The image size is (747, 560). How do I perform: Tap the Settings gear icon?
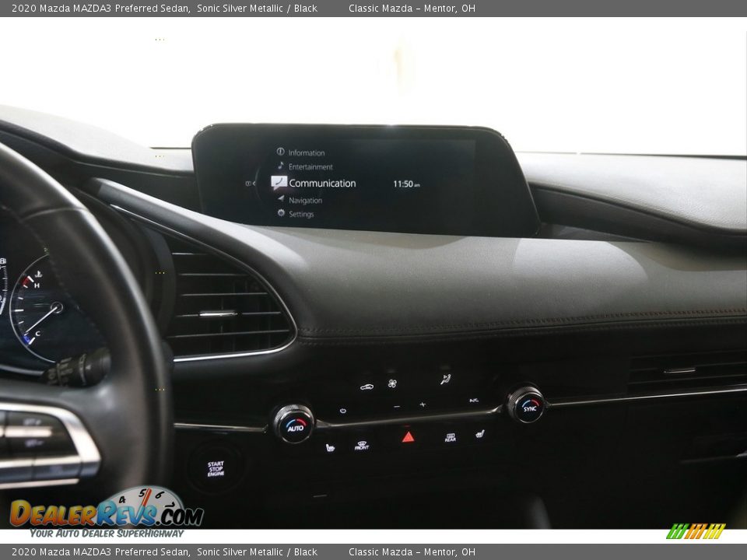(281, 214)
